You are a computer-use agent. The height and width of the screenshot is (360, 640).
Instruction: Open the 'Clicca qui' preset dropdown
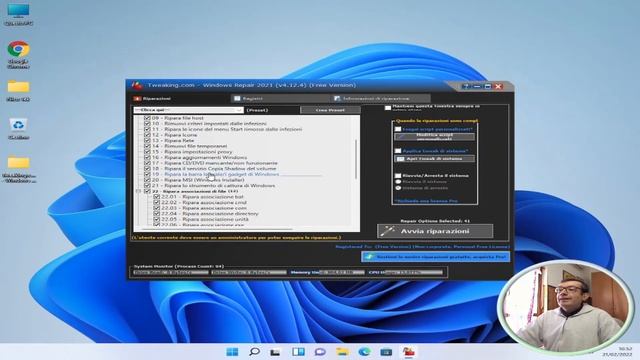click(189, 110)
